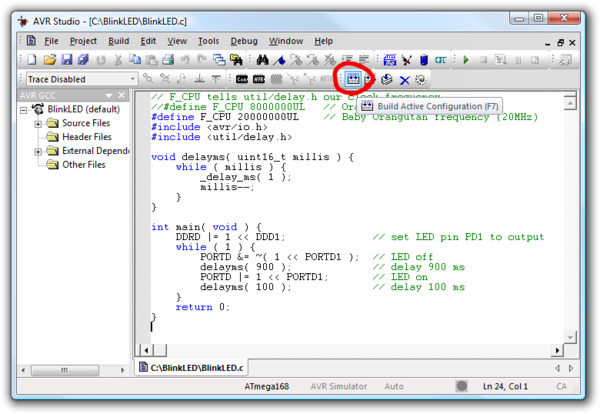This screenshot has width=600, height=414.
Task: Start debugging with the green play icon
Action: click(466, 60)
